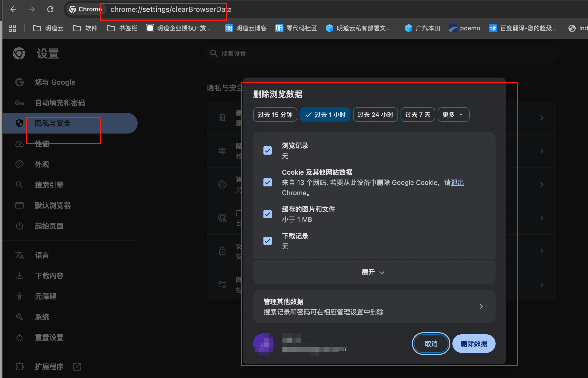Open the apps grid icon in bookmarks bar
Screen dimensions: 588x378
[12, 28]
